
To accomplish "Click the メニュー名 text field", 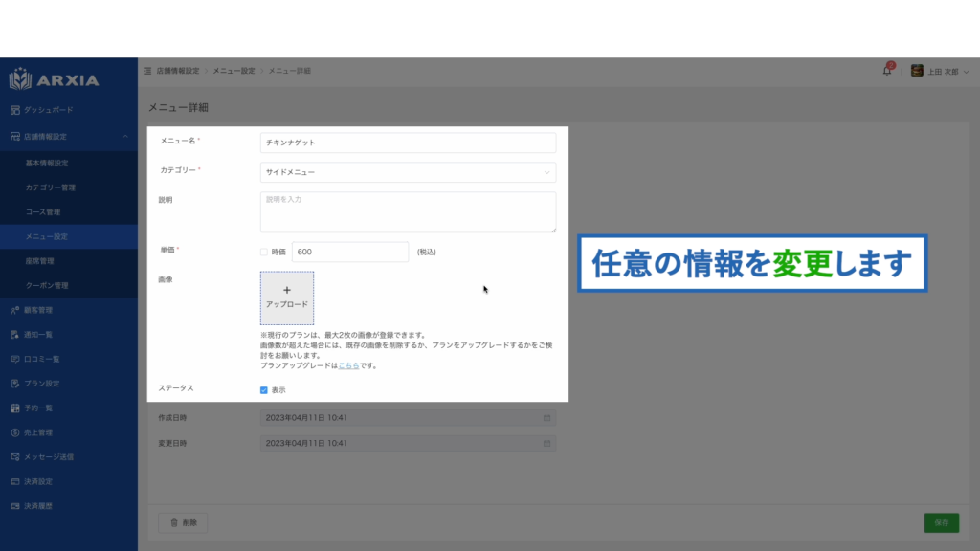I will tap(408, 143).
